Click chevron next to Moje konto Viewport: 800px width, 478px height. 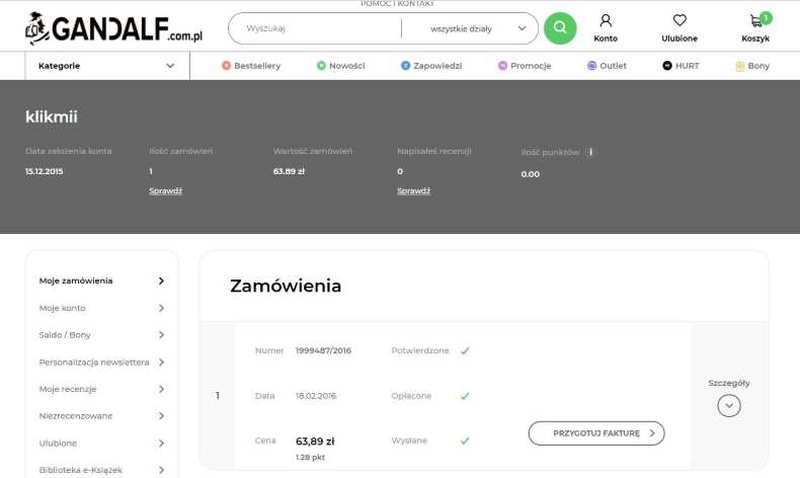tap(161, 308)
